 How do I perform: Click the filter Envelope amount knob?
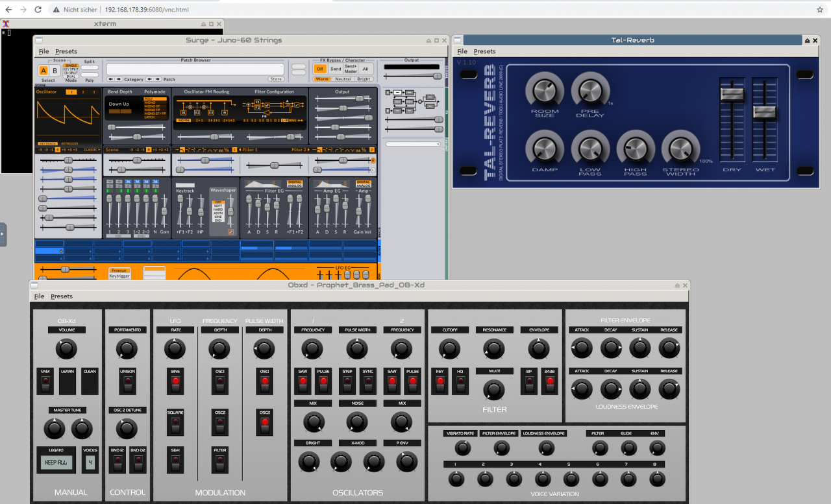click(538, 349)
